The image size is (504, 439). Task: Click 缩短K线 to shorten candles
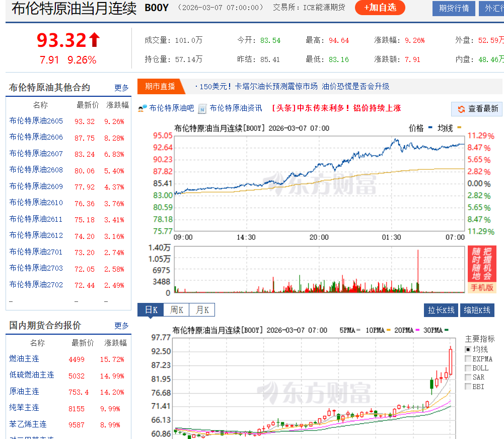477,310
